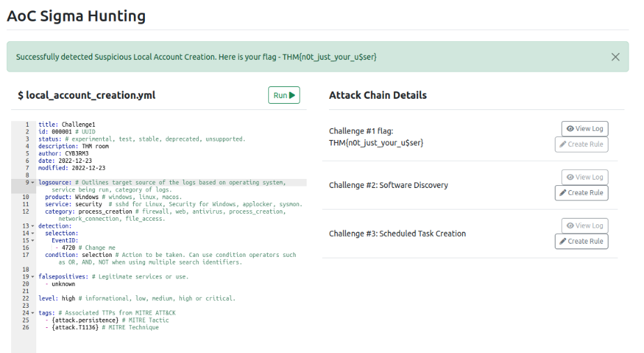This screenshot has width=644, height=353.
Task: Dismiss the success flag alert banner
Action: (615, 57)
